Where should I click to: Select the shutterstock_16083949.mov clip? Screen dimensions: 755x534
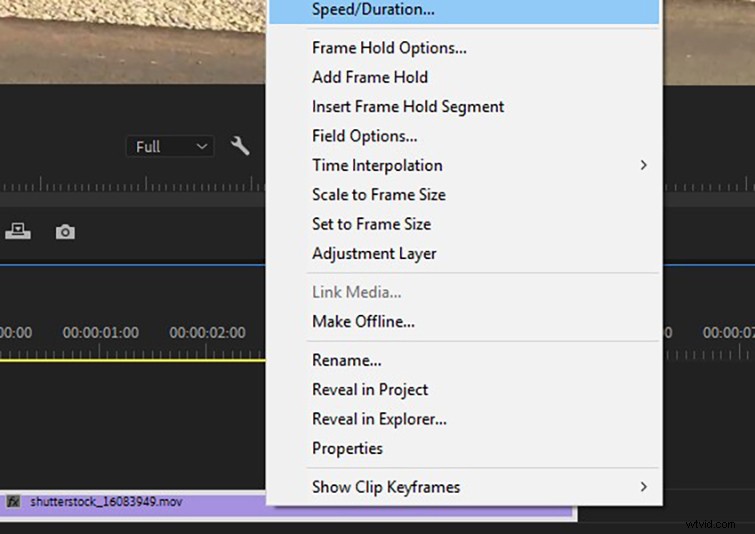pos(289,505)
